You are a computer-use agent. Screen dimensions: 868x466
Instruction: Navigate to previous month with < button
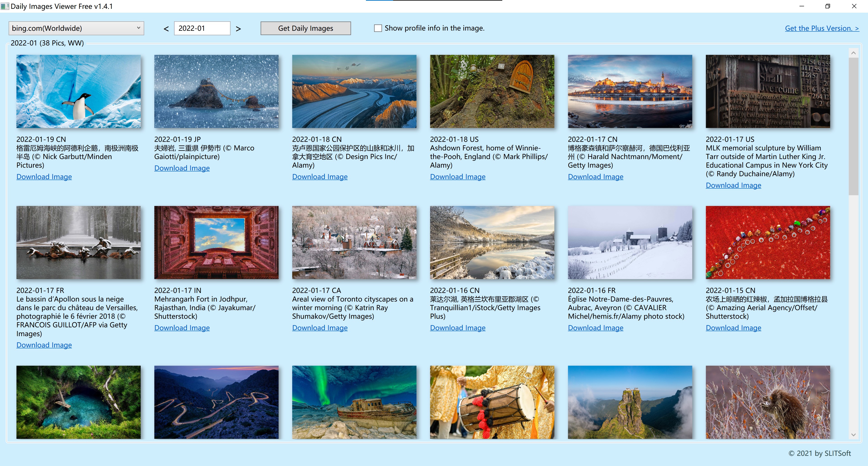click(167, 28)
